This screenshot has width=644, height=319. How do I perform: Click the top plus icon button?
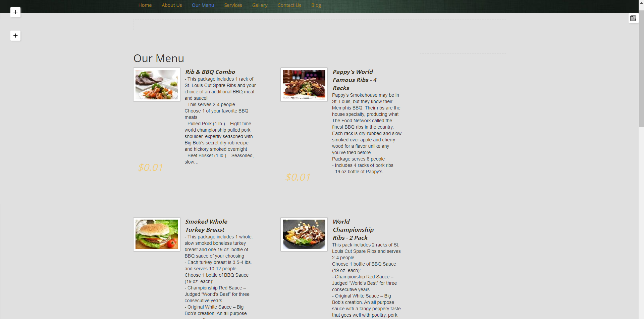[x=15, y=12]
